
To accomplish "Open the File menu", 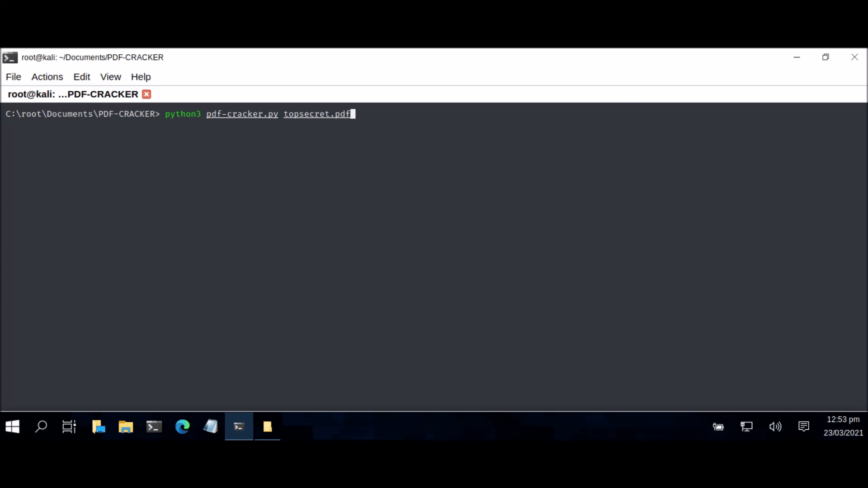I will click(14, 77).
